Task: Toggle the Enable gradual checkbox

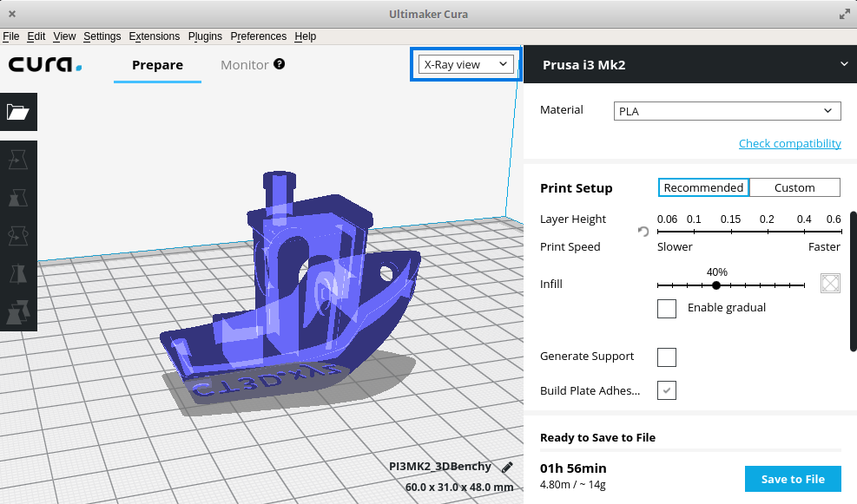Action: [666, 309]
